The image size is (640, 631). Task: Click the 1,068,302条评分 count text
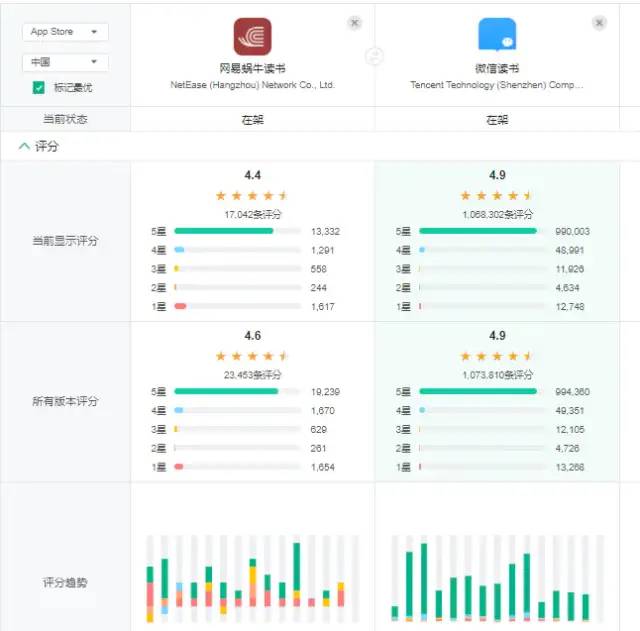point(497,214)
